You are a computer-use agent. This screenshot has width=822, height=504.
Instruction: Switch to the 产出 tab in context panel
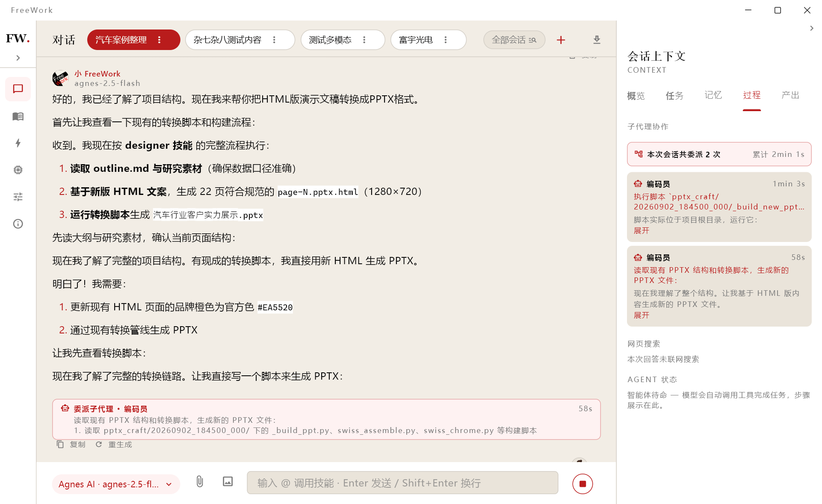pos(790,95)
